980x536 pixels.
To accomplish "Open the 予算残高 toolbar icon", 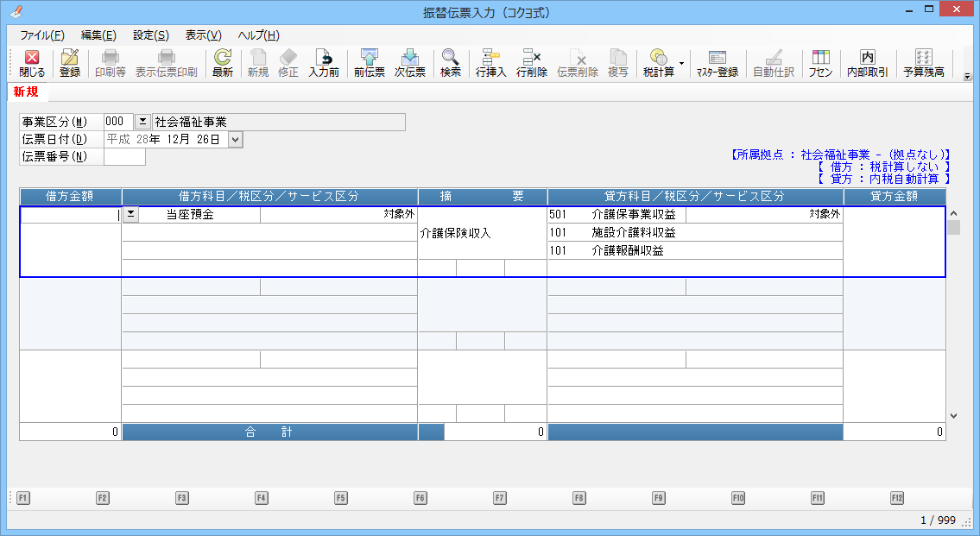I will (923, 64).
